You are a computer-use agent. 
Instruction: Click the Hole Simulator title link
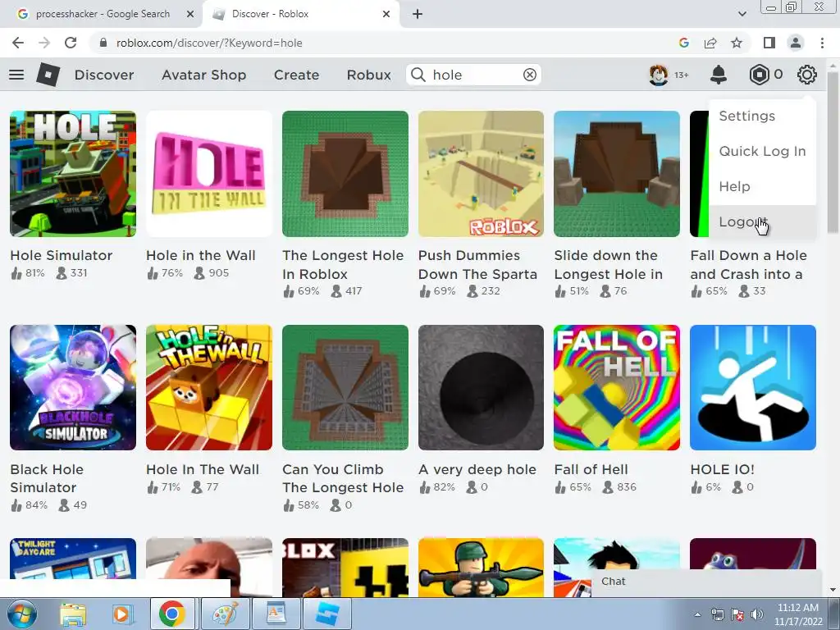(x=61, y=256)
